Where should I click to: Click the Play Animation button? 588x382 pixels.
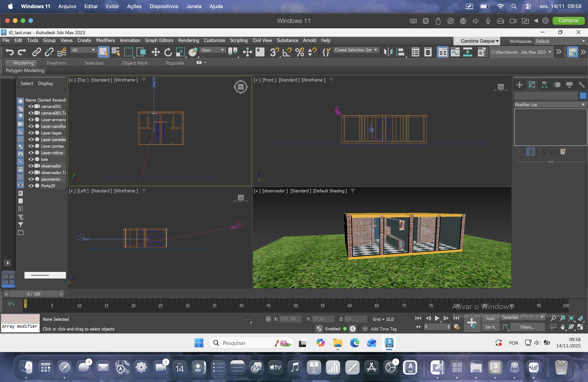tap(437, 318)
